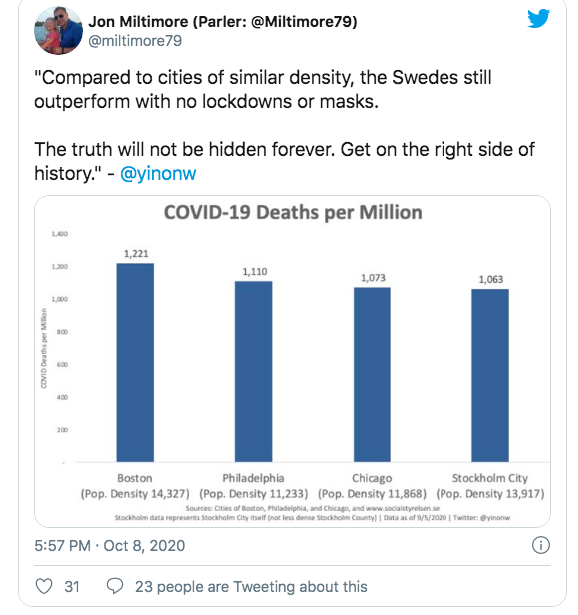Open the @yinonw mention link
Viewport: 578px width, 615px height.
point(158,173)
